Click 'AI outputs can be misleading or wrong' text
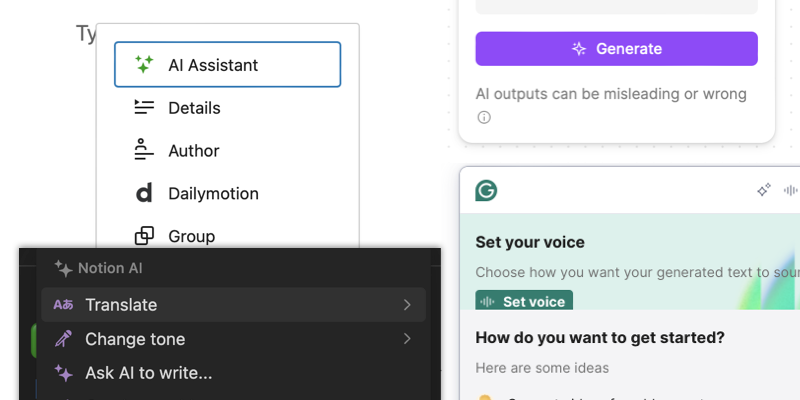Viewport: 800px width, 400px height. (x=611, y=94)
